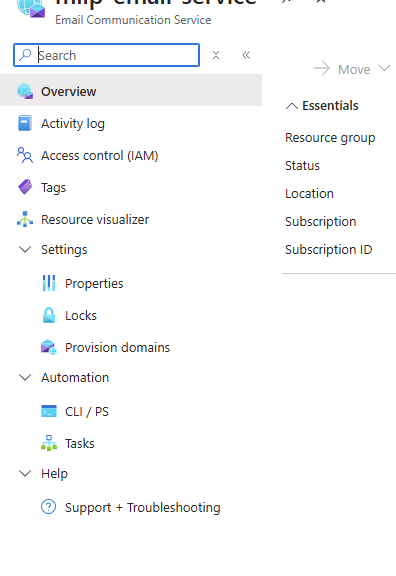Screen dimensions: 396x576
Task: Focus the sidebar Search field
Action: 107,55
